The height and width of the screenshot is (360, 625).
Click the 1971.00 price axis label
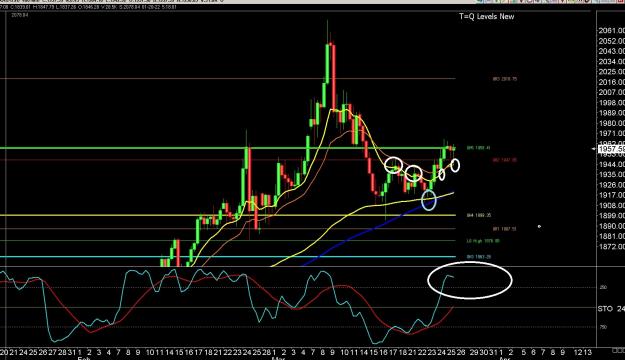click(x=611, y=134)
